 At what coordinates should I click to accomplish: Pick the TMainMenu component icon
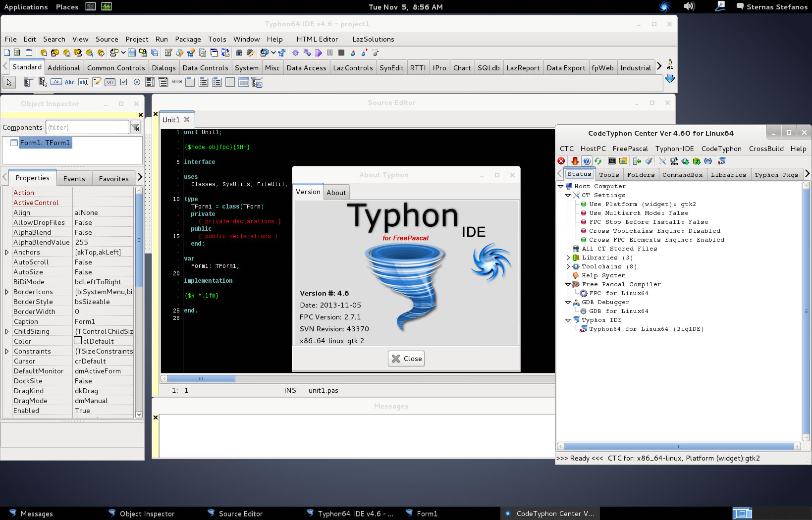(29, 82)
